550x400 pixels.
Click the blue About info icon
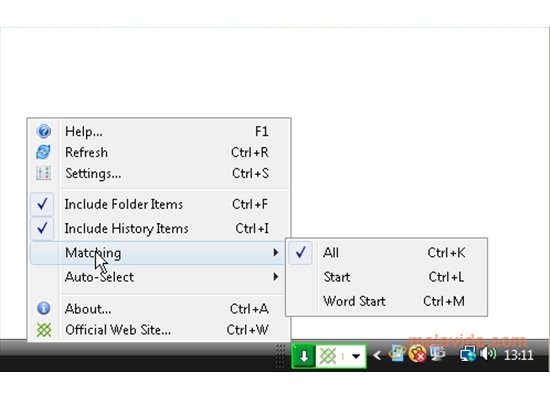coord(43,308)
